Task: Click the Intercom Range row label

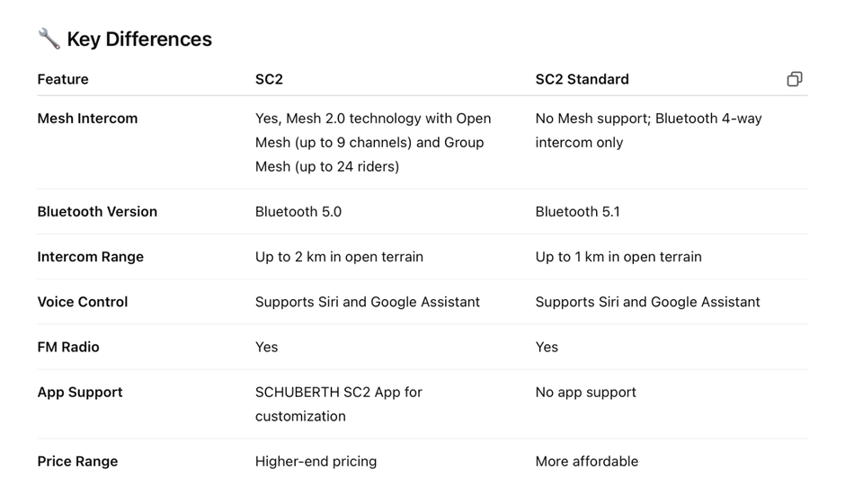Action: point(90,257)
